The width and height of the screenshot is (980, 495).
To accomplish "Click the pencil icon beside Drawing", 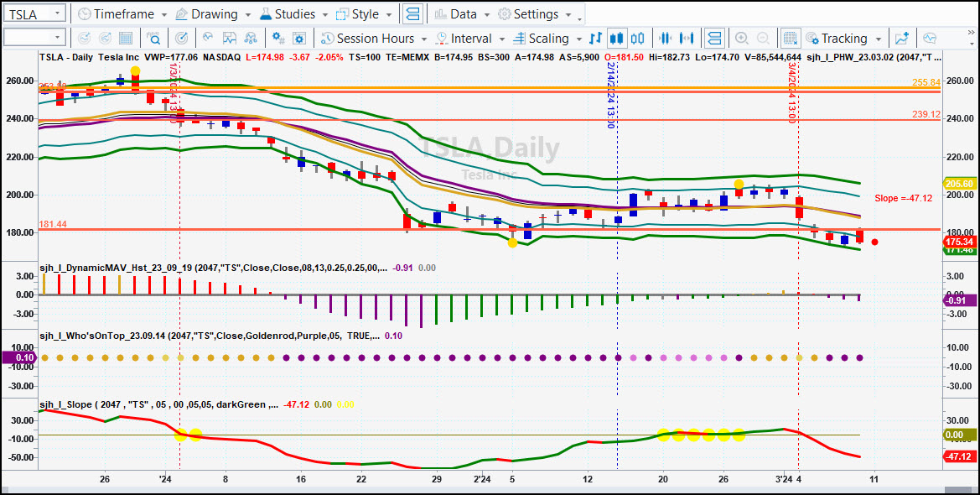I will point(181,13).
